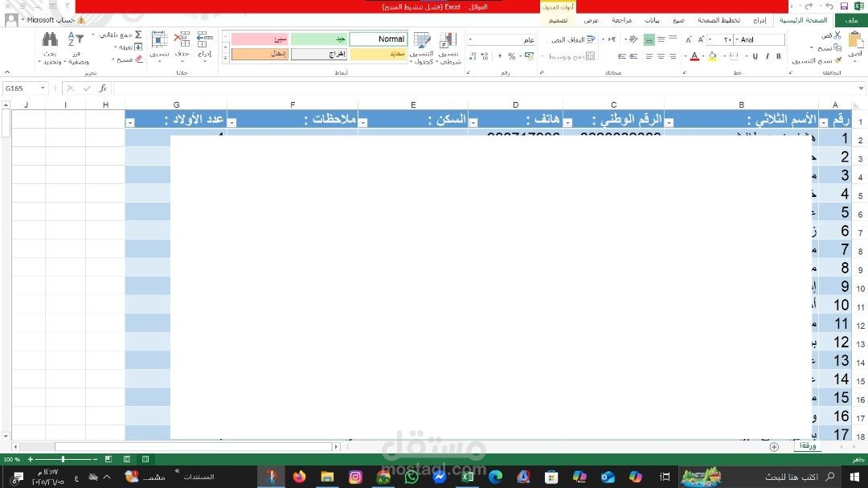Open the font name Arial dropdown

click(x=737, y=40)
